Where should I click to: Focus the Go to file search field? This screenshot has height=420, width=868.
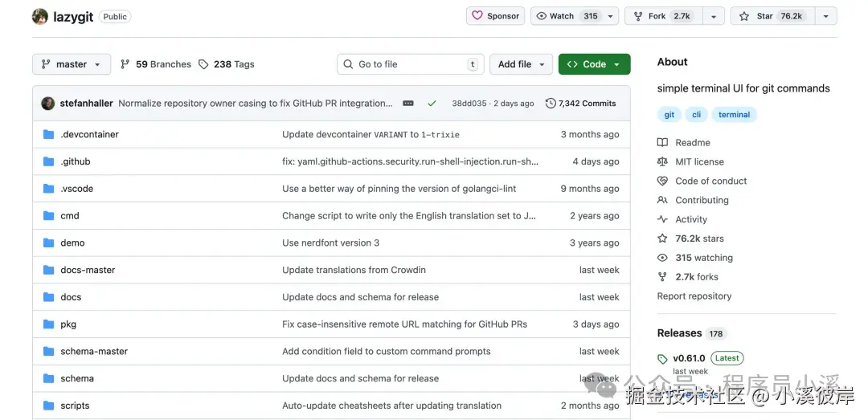pos(410,64)
